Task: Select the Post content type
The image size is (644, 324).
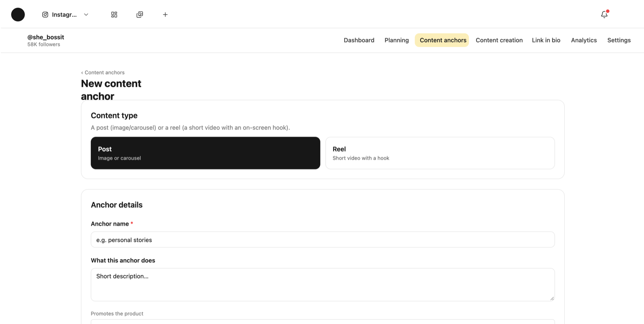Action: click(x=205, y=153)
